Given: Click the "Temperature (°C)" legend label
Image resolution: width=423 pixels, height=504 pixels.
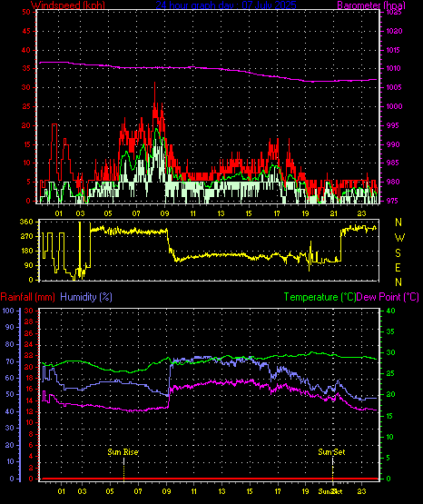Looking at the screenshot, I should tap(320, 297).
